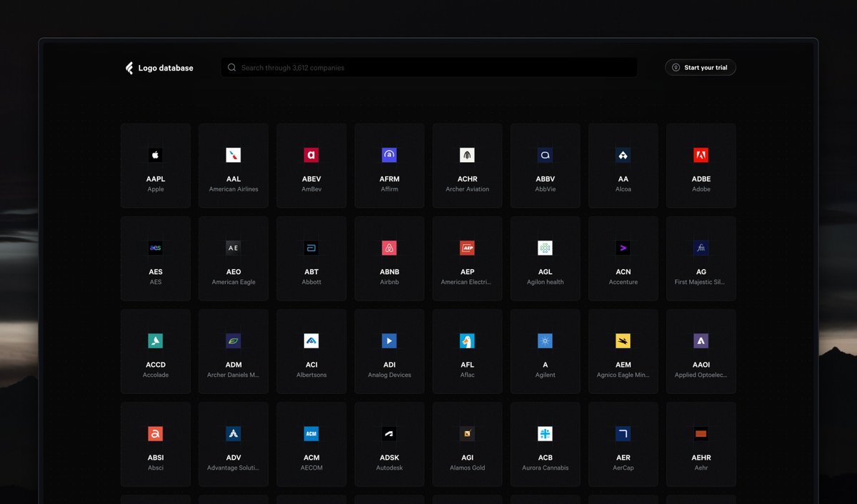Open the Applied Optoelectronics logo icon
This screenshot has width=857, height=504.
click(x=701, y=341)
